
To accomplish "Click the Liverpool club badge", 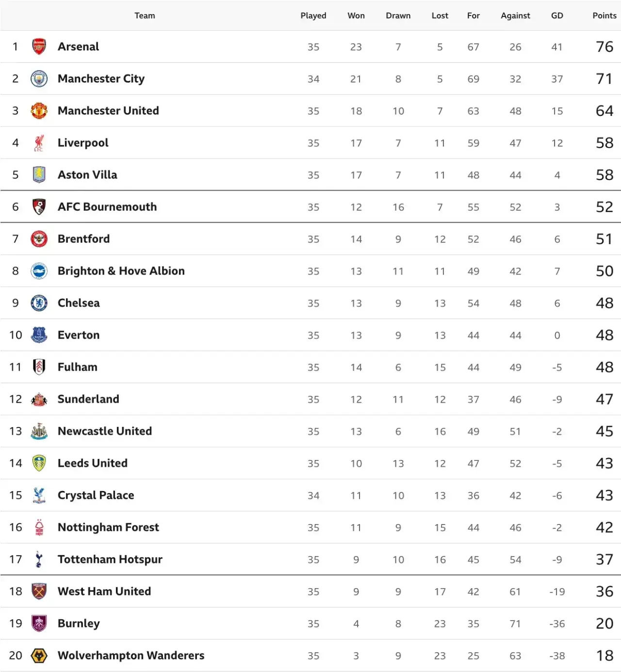I will pos(39,143).
